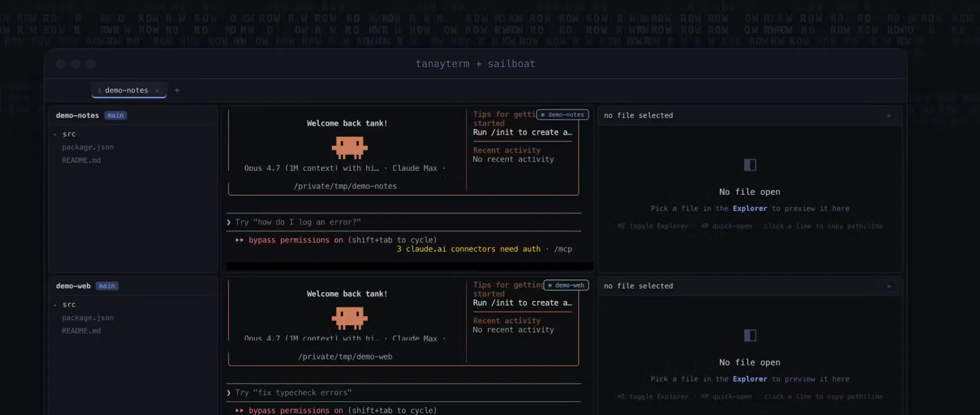Open README.md in the demo-notes explorer
The image size is (980, 415).
(x=81, y=160)
